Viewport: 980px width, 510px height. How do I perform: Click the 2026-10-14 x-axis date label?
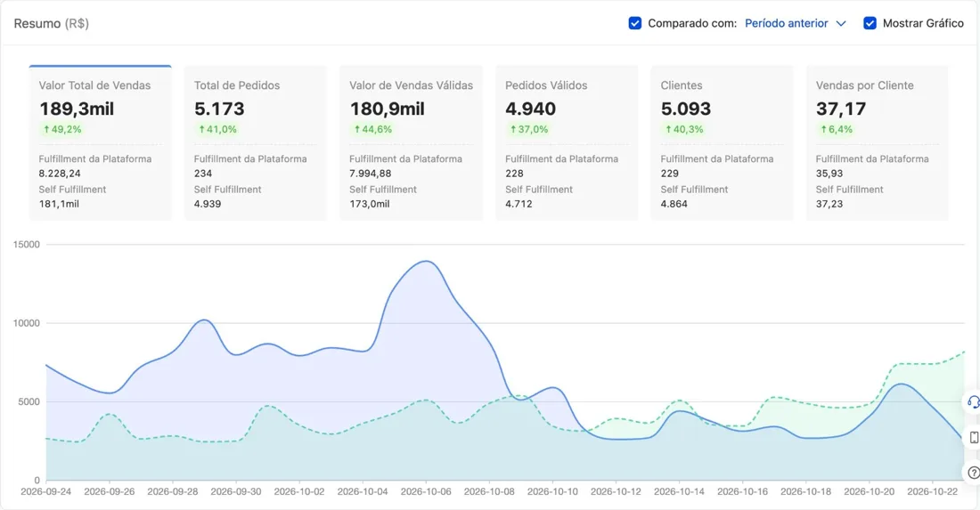point(679,492)
